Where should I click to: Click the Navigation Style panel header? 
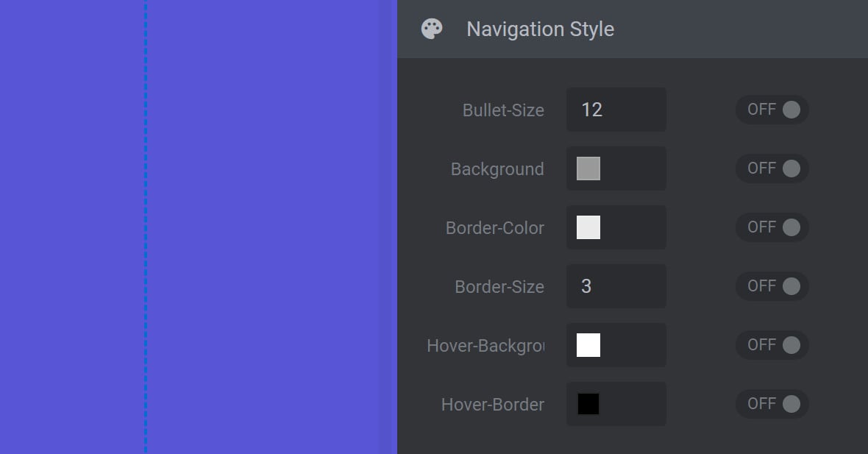tap(632, 29)
